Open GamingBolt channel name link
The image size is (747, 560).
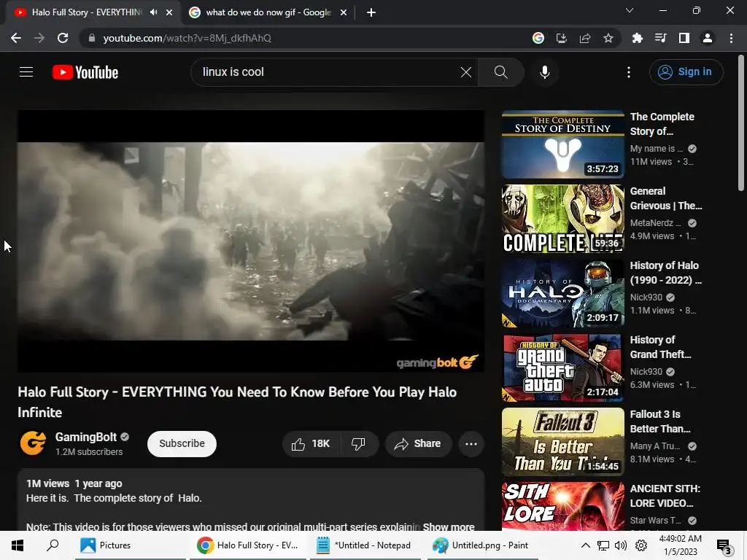(86, 437)
